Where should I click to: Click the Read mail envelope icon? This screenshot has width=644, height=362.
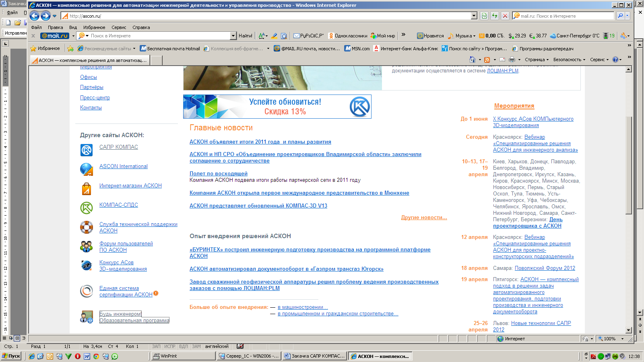(502, 60)
